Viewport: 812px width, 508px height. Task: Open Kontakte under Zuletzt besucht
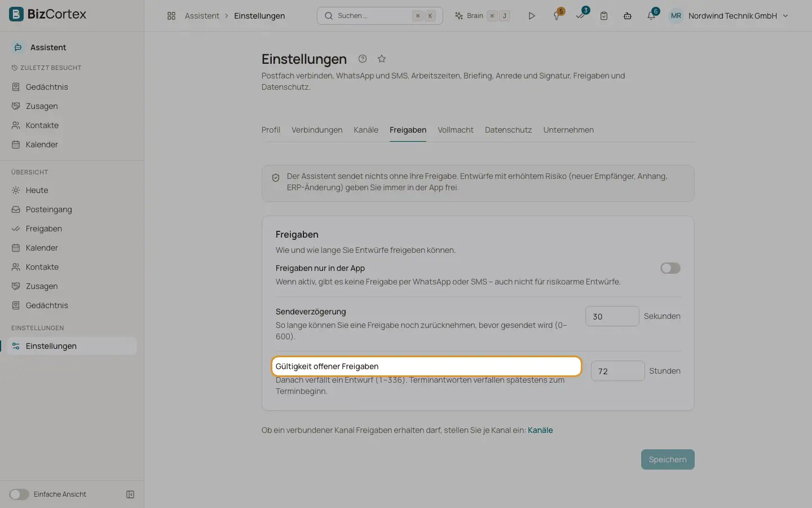[72, 125]
